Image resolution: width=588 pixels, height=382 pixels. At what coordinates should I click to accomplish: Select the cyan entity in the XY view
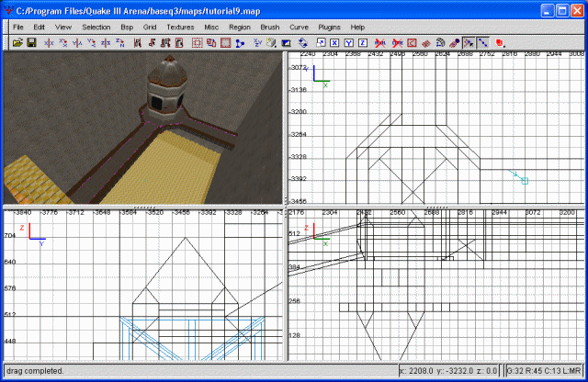[525, 181]
